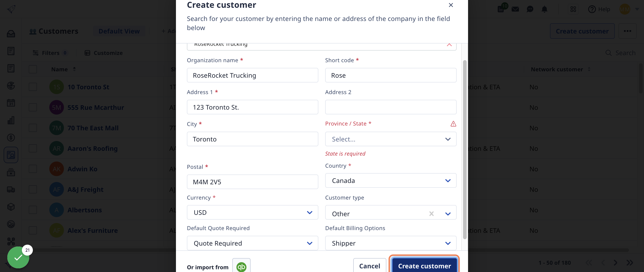The image size is (644, 272).
Task: Click the Cancel button
Action: click(369, 266)
